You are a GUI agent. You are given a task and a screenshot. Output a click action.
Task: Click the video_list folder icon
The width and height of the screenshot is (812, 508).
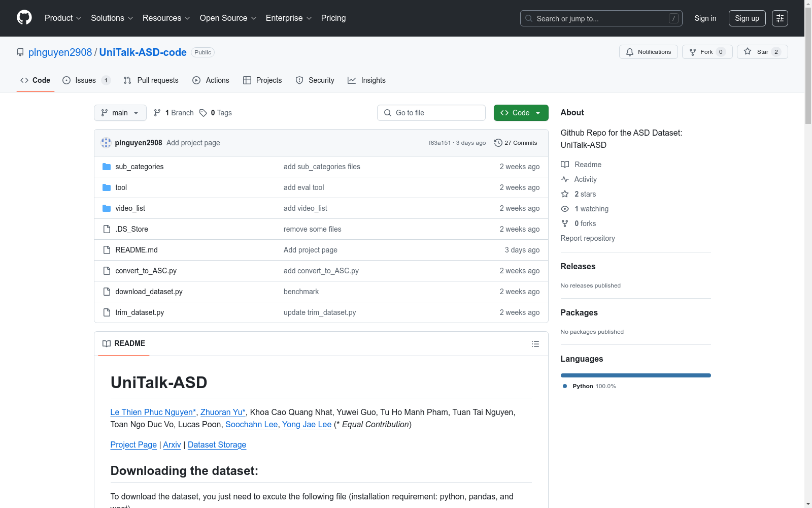click(x=107, y=208)
